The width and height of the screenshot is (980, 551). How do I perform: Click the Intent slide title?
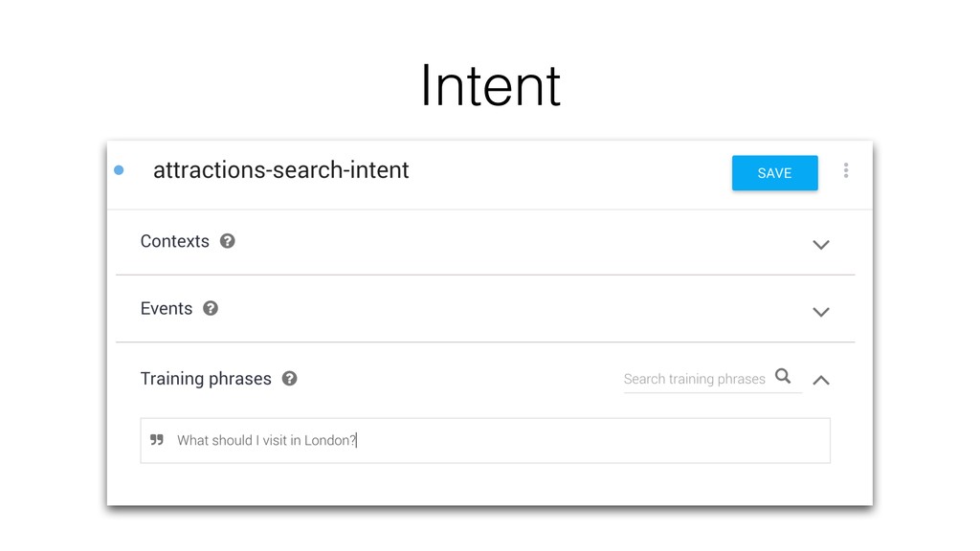[491, 85]
